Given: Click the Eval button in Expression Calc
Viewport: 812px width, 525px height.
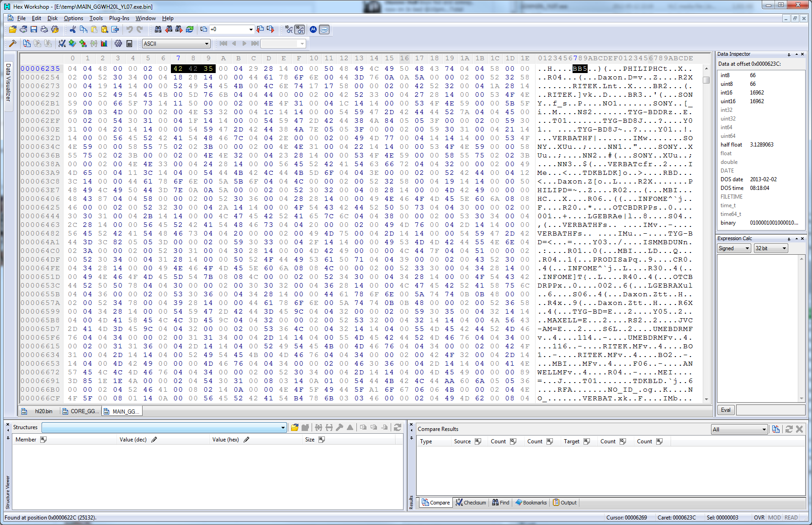Looking at the screenshot, I should (x=726, y=409).
